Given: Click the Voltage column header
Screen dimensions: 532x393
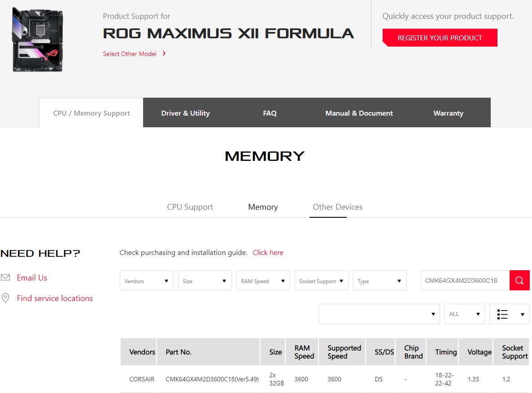Looking at the screenshot, I should pyautogui.click(x=475, y=352).
